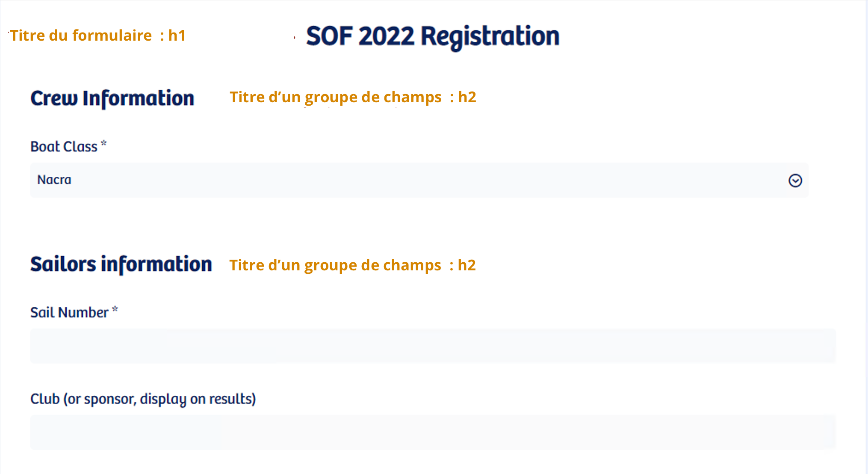Click the 'SOF' text in the form title
The image size is (868, 474).
click(x=330, y=36)
